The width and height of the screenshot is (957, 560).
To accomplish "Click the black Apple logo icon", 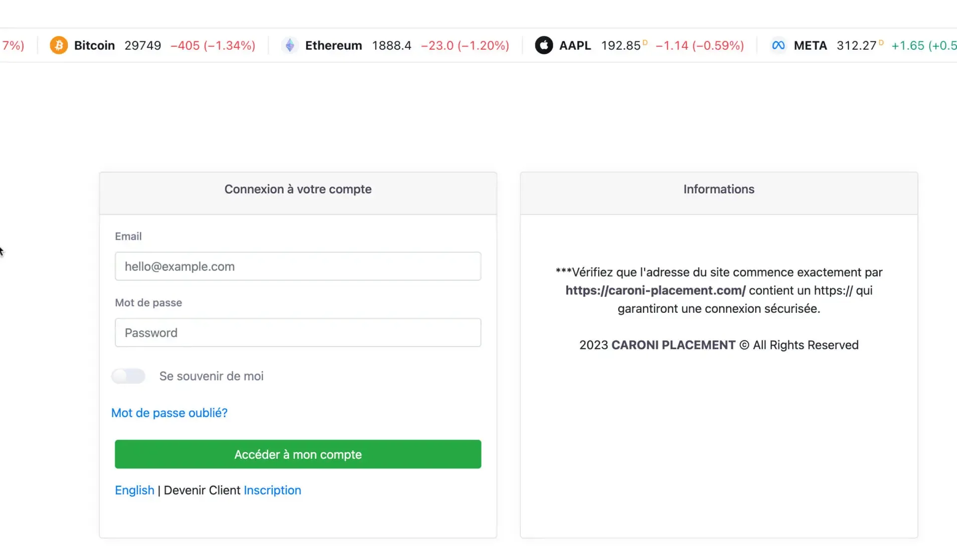I will point(544,45).
